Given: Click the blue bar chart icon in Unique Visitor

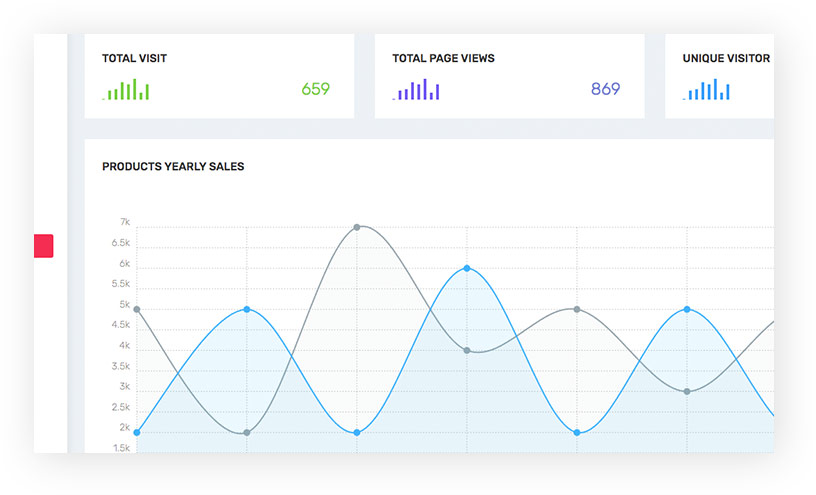Looking at the screenshot, I should [x=707, y=90].
